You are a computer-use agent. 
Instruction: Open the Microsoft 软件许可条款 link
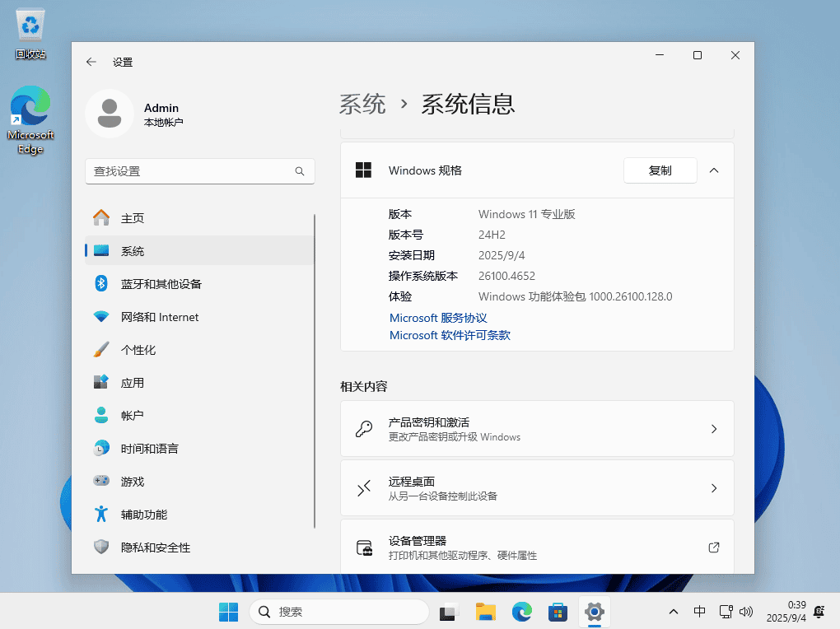coord(450,335)
